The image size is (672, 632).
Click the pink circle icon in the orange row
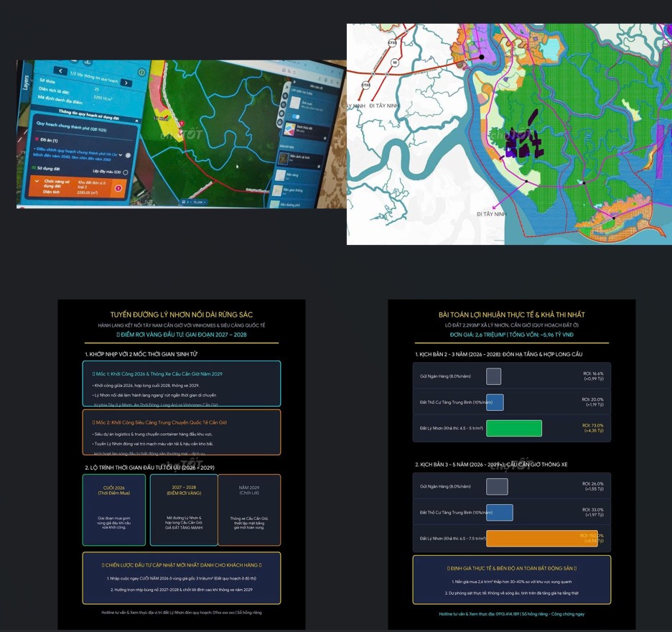118,188
